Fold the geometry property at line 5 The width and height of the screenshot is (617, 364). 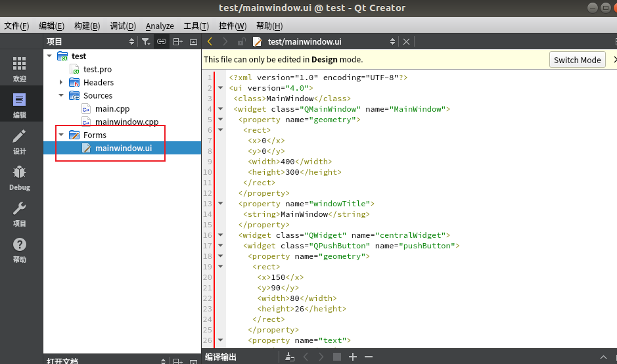tap(220, 119)
